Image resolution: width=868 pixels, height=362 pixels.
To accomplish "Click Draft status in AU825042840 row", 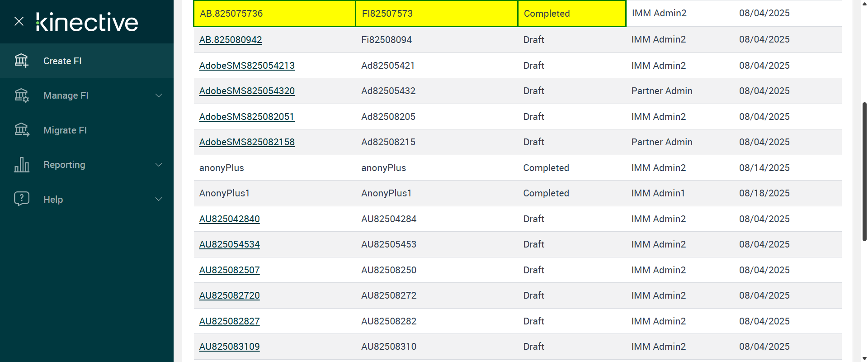I will (534, 219).
